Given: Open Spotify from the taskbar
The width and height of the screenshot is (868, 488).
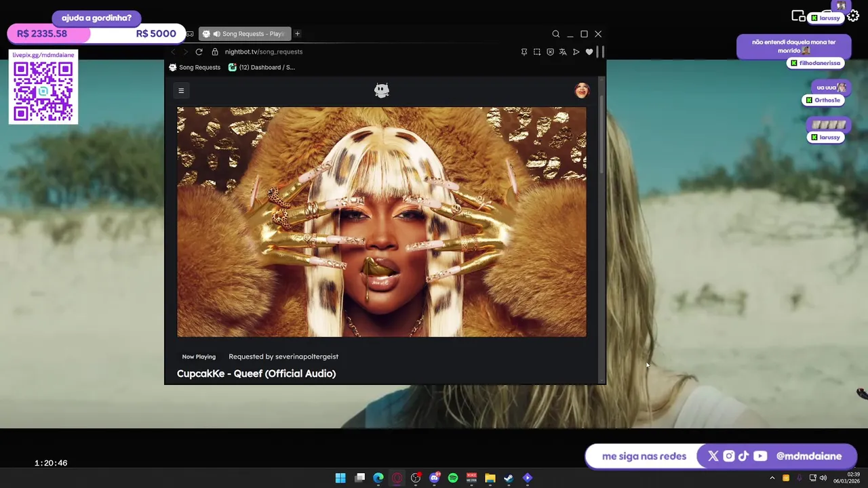Looking at the screenshot, I should click(x=453, y=478).
